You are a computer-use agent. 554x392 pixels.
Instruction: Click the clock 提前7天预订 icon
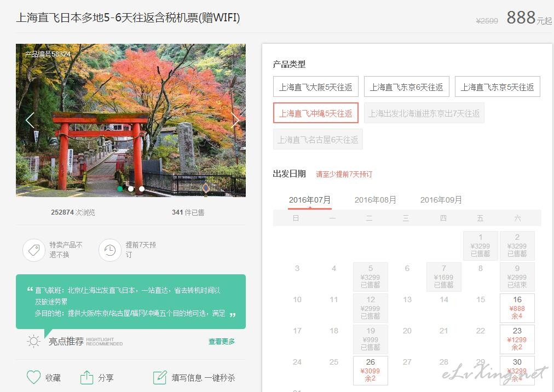110,250
